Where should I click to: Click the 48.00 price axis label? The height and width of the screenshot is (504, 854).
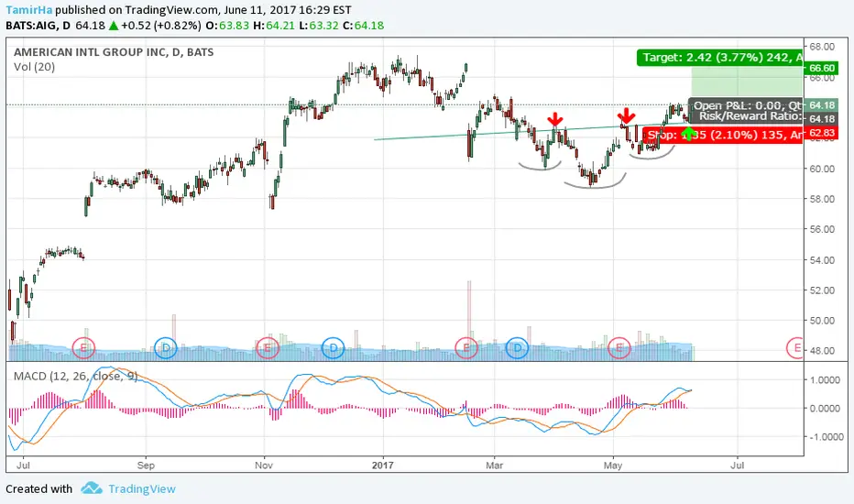[822, 351]
